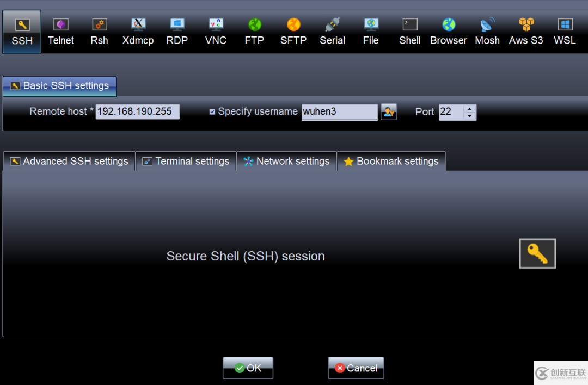Pick the RDP session type
The width and height of the screenshot is (588, 385).
177,32
